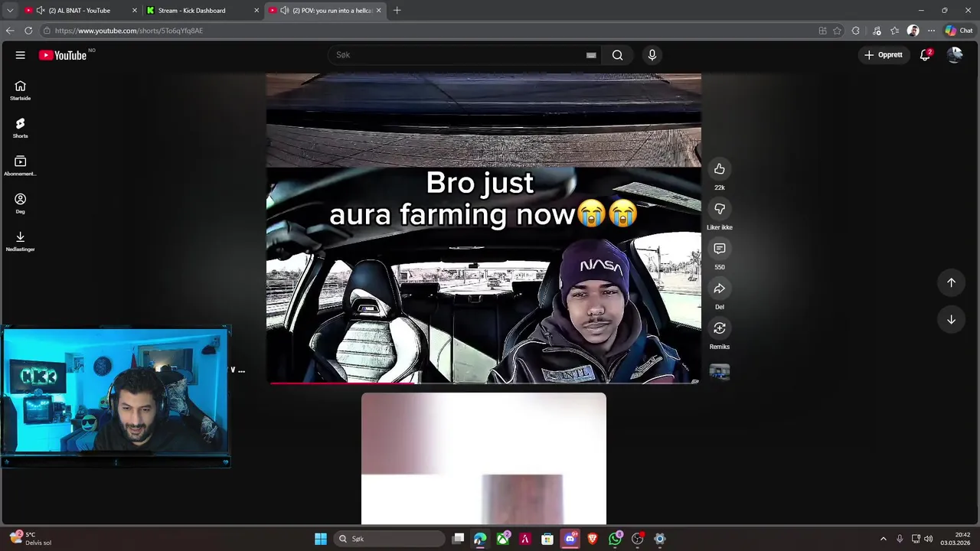The image size is (980, 551).
Task: Click the YouTube search magnifier button
Action: pos(618,55)
